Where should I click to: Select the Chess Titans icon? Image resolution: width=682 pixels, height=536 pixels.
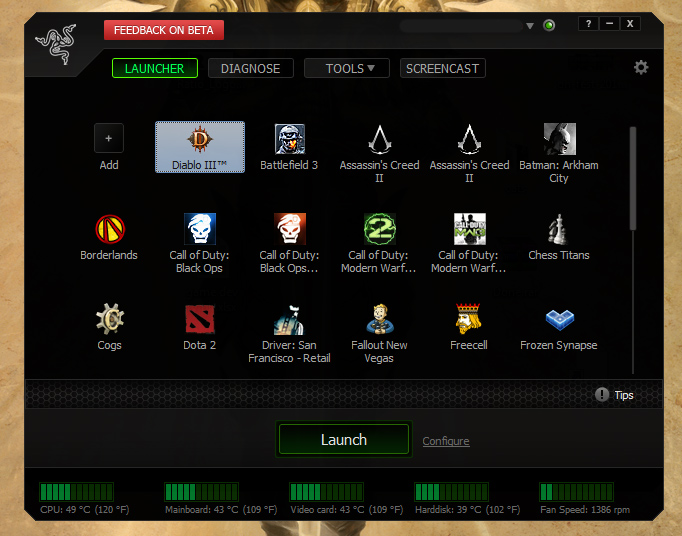point(559,229)
